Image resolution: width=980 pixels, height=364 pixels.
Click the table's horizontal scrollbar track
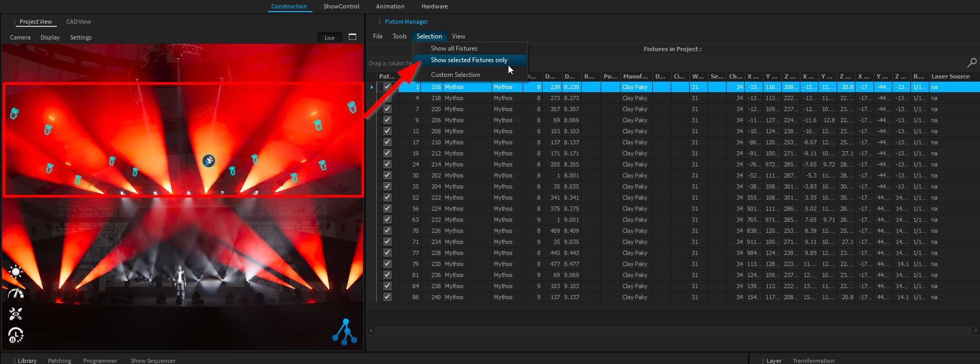673,330
